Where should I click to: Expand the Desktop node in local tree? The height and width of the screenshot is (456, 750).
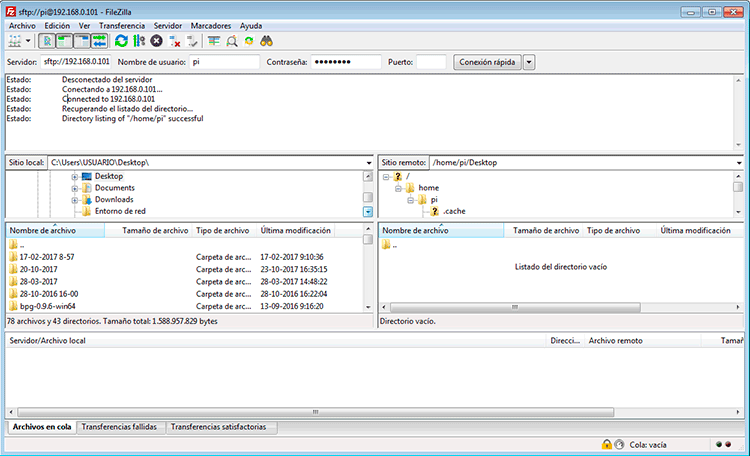pyautogui.click(x=75, y=177)
